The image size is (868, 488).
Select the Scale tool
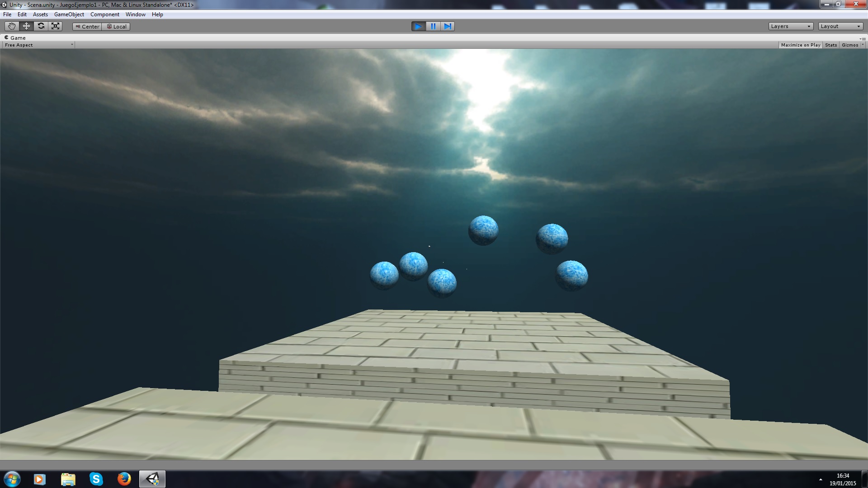point(55,26)
